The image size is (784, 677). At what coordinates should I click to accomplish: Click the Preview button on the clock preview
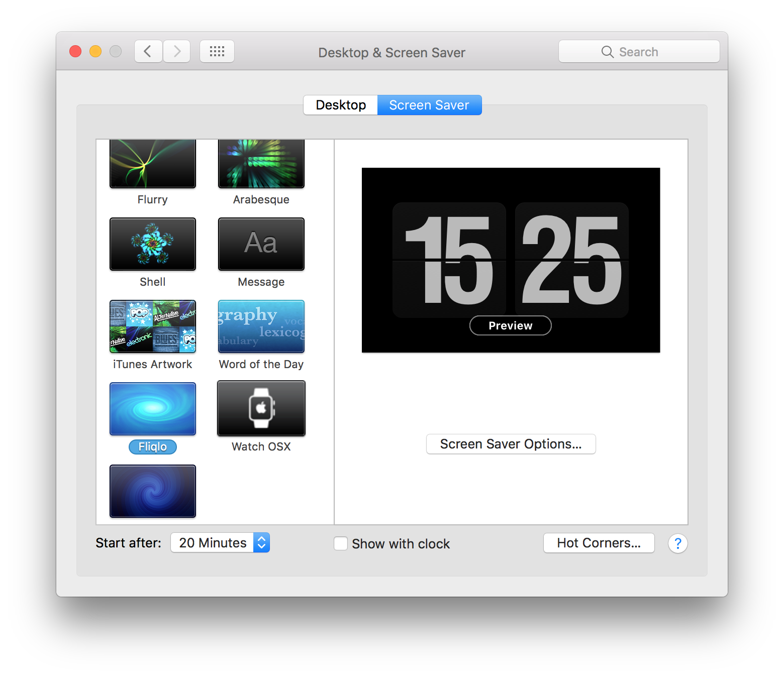coord(510,325)
